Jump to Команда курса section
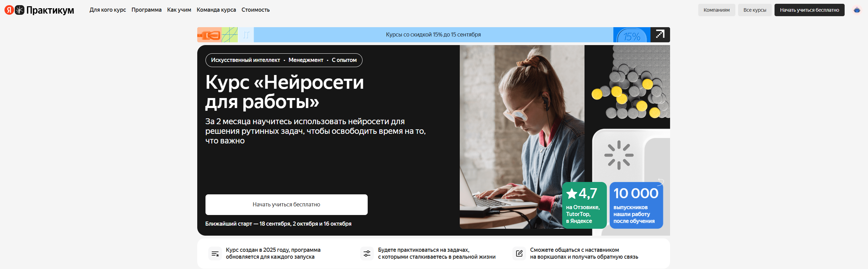 click(216, 10)
